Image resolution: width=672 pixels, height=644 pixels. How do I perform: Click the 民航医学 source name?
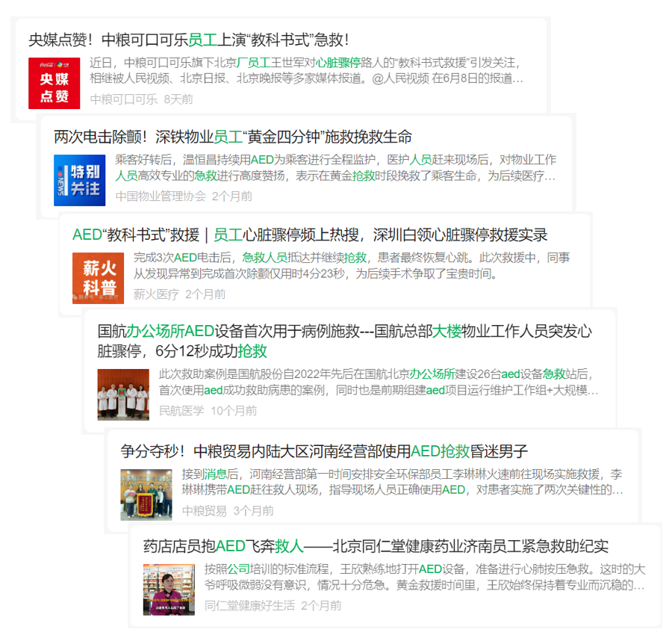point(181,410)
